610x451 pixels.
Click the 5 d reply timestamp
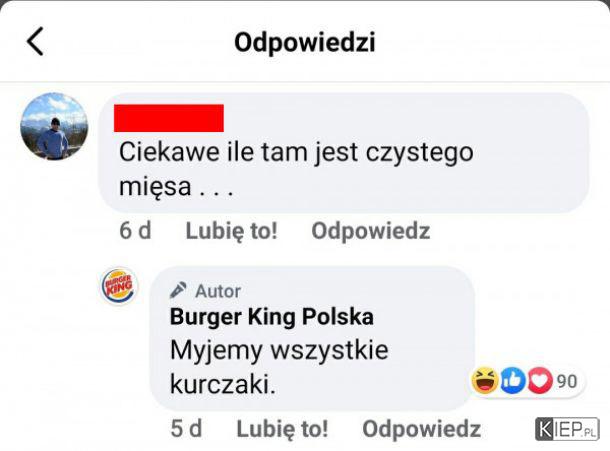point(186,429)
